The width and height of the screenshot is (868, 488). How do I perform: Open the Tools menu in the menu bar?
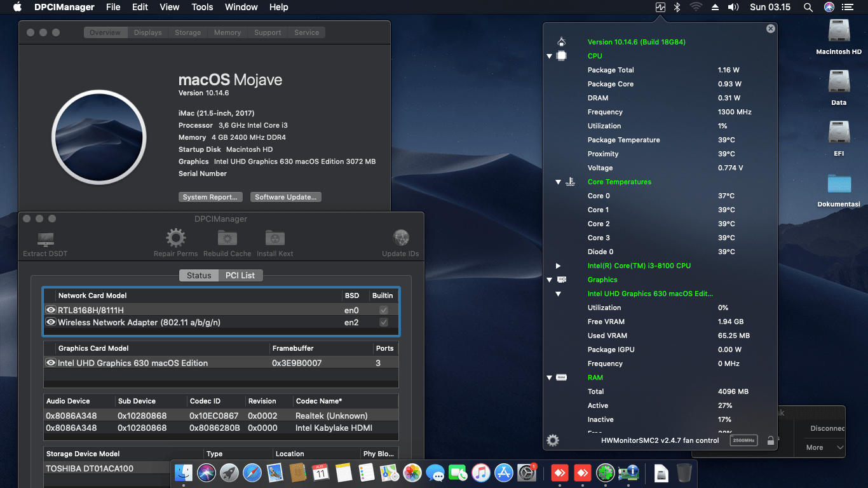coord(201,7)
